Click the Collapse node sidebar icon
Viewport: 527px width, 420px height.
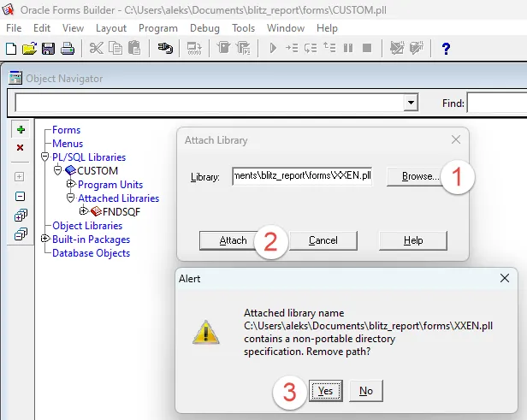click(21, 196)
